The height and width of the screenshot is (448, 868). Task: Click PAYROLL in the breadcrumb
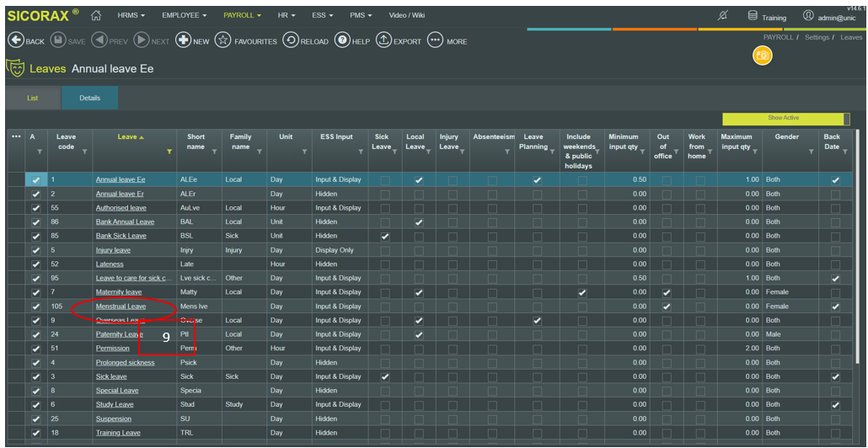click(x=778, y=37)
